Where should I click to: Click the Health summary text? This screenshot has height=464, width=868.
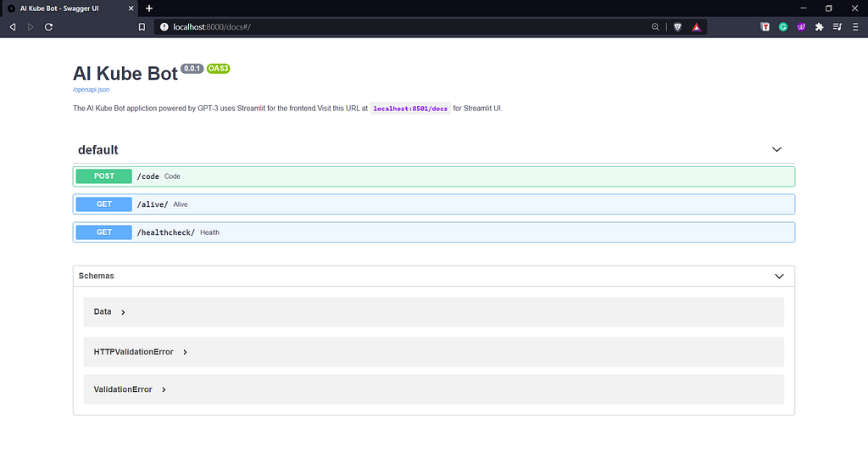[x=210, y=232]
